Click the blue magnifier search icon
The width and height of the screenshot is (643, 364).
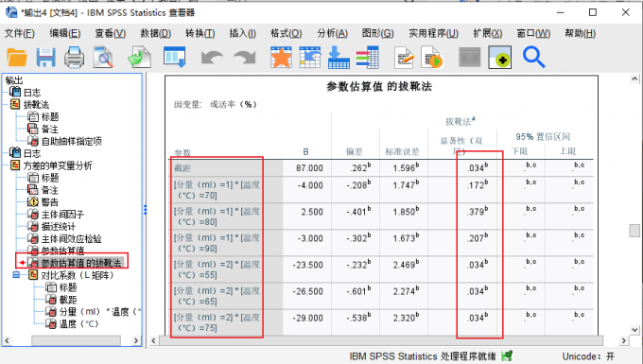pos(533,57)
